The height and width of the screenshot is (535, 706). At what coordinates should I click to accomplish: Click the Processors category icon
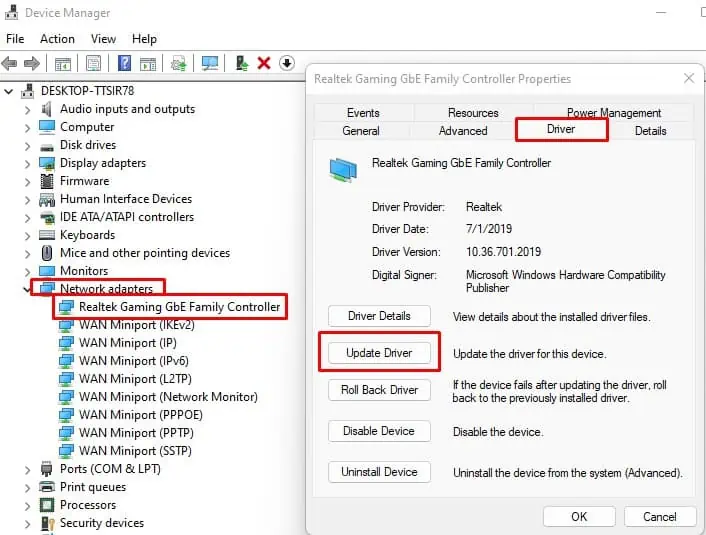click(47, 505)
